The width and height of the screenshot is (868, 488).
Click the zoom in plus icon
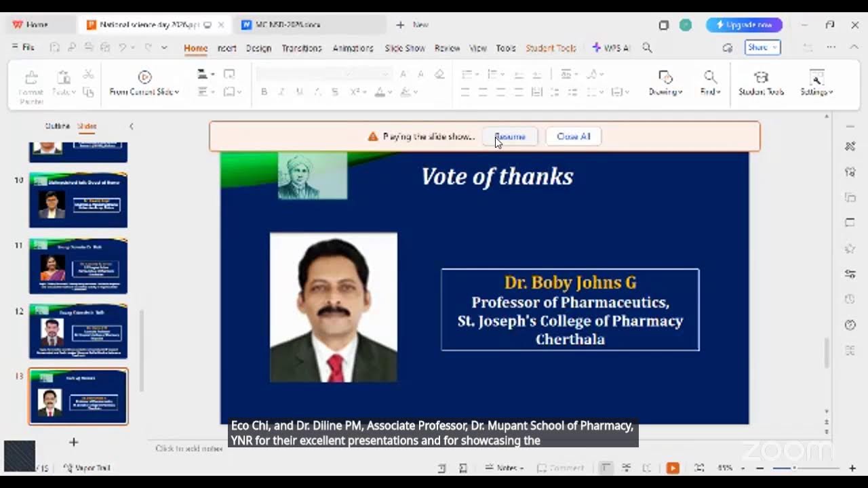point(852,468)
